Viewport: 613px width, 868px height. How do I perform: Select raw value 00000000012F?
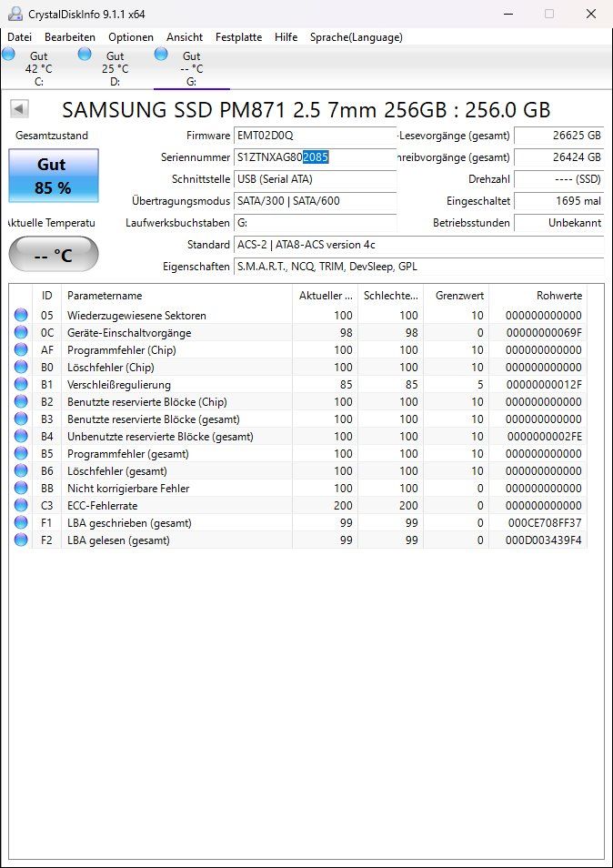[544, 384]
